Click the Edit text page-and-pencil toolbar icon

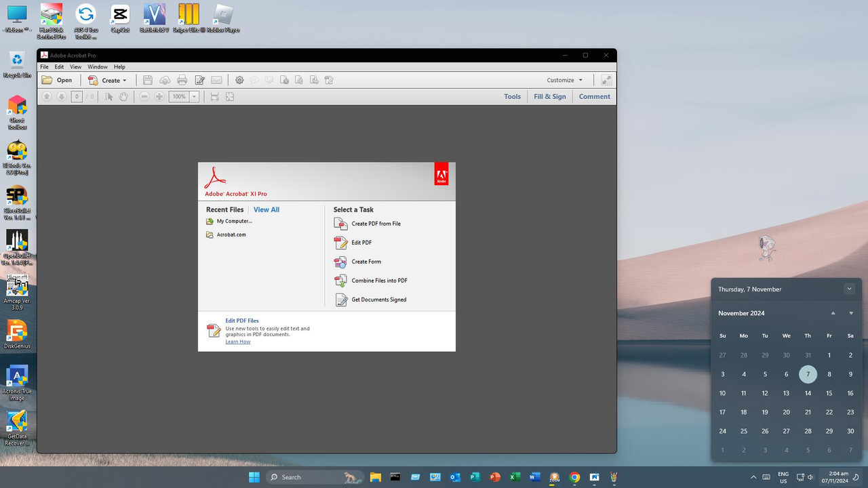tap(200, 80)
